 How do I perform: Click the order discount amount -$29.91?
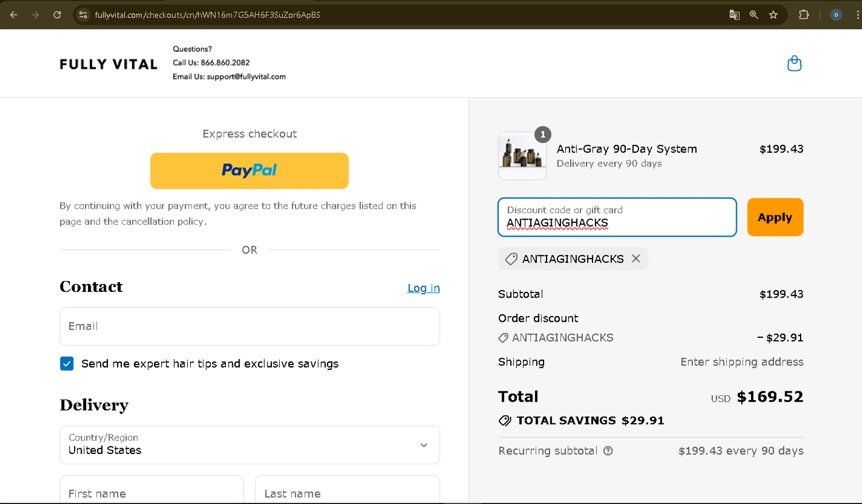(780, 338)
